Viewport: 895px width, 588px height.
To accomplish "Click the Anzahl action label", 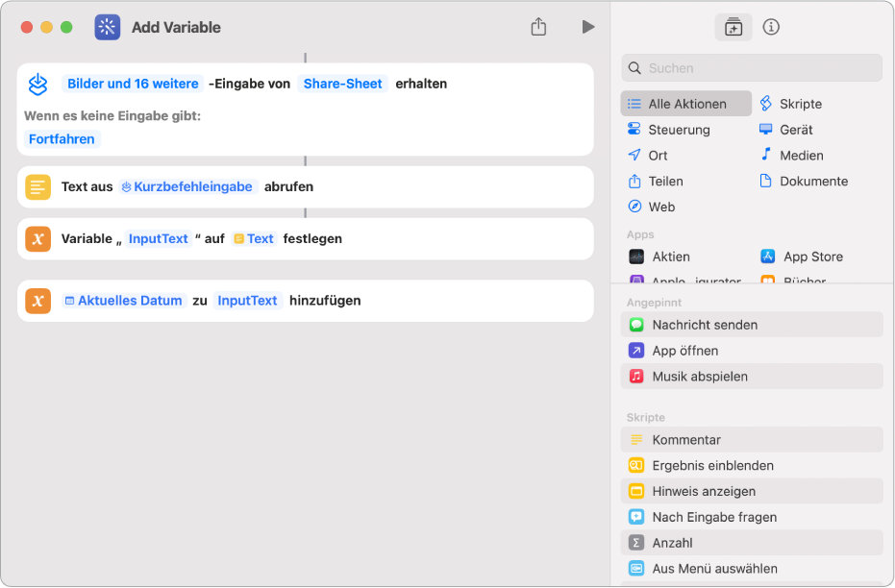I will click(672, 543).
